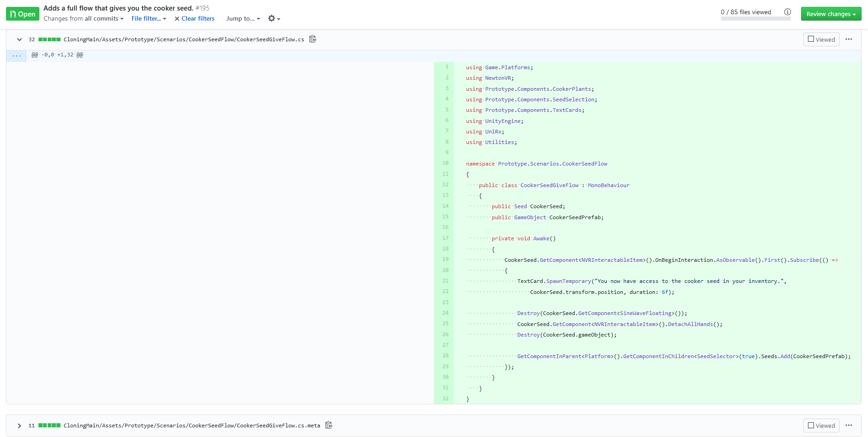
Task: Click the DetachAllHands code line
Action: point(620,324)
